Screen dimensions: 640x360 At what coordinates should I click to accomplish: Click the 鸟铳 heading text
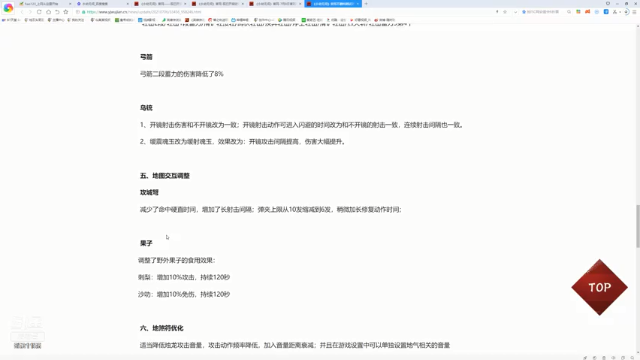pyautogui.click(x=146, y=108)
